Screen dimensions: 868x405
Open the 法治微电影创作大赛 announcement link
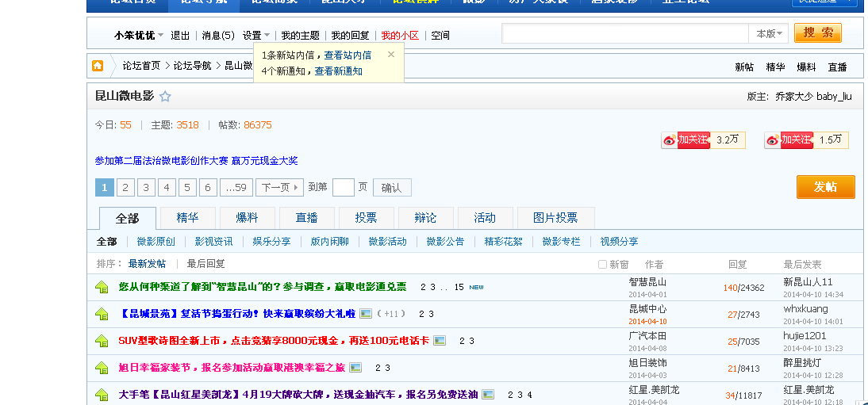coord(197,161)
